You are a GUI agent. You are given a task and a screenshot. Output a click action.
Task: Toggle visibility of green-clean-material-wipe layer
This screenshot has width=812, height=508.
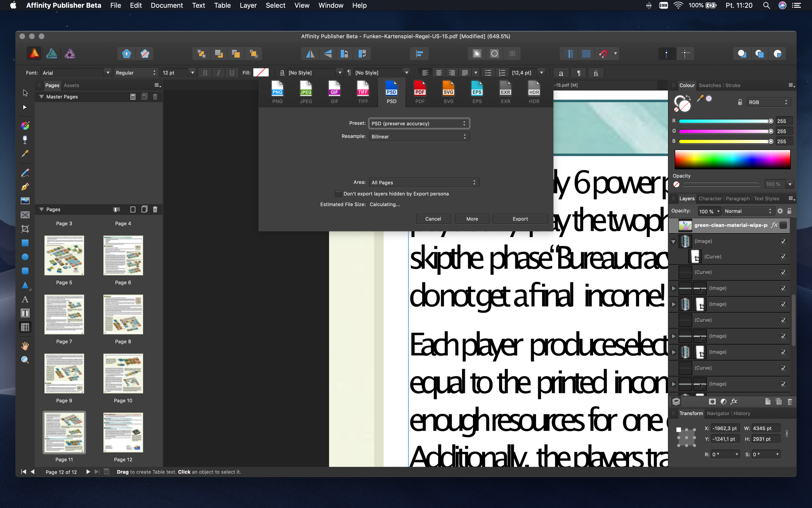tap(783, 225)
